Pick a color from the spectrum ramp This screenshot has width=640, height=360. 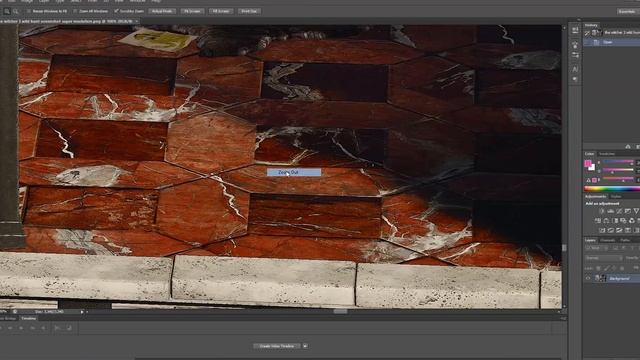[612, 189]
